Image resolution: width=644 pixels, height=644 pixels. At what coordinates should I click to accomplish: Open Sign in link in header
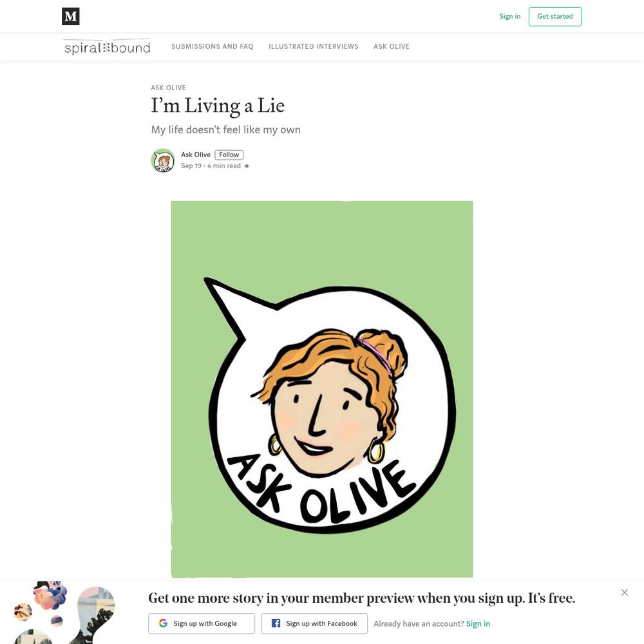pos(509,17)
